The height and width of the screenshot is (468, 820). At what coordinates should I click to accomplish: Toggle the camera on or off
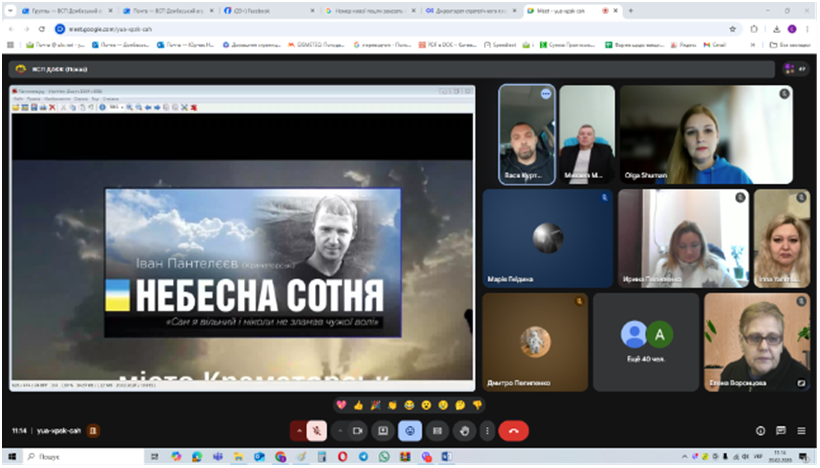(x=357, y=431)
